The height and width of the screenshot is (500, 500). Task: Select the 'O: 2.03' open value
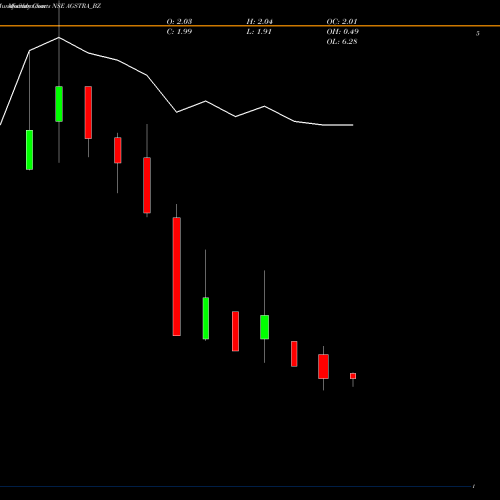click(179, 22)
